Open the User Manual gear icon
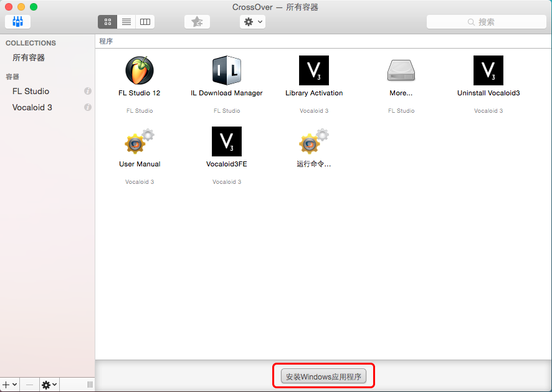Screen dimensions: 552x392 click(140, 141)
